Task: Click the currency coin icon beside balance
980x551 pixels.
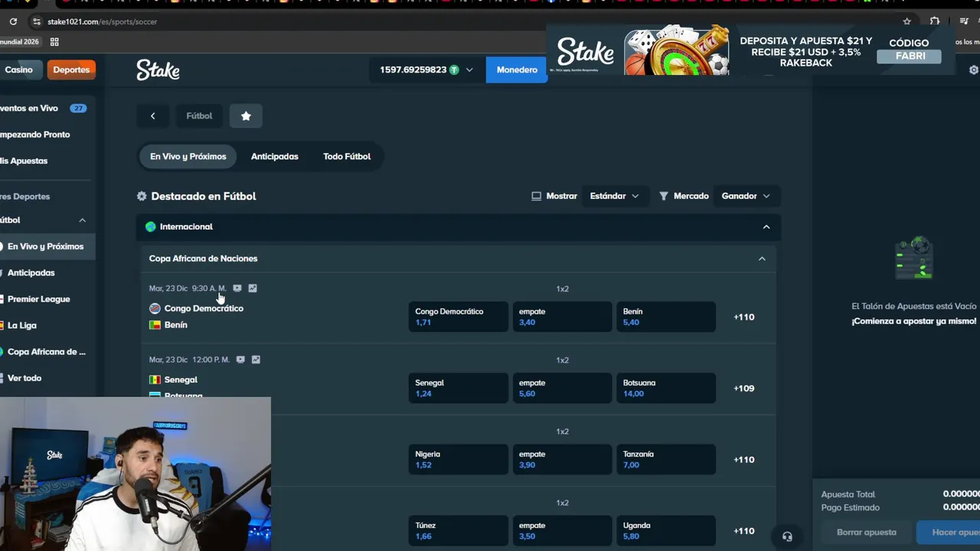Action: [454, 70]
